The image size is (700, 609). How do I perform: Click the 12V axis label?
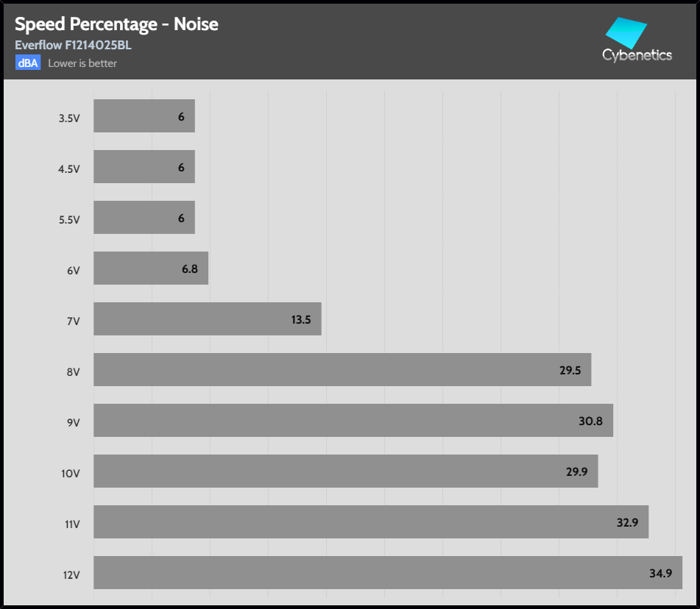pyautogui.click(x=71, y=574)
